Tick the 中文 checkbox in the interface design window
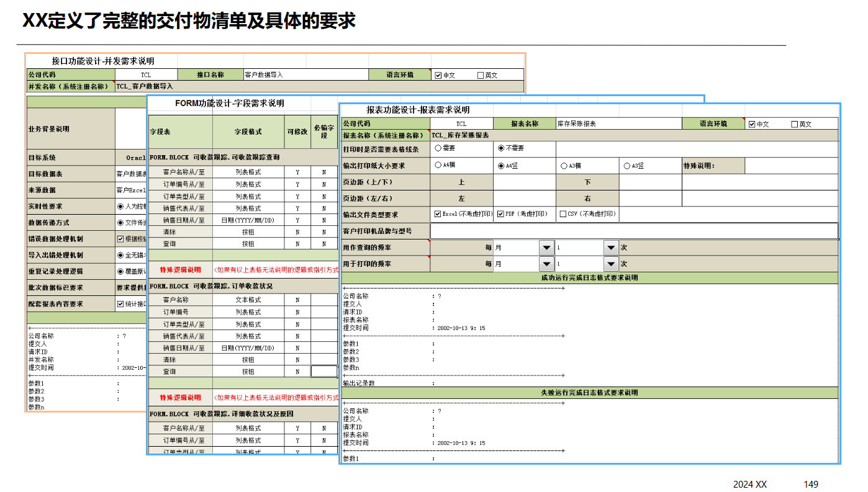The height and width of the screenshot is (492, 868). pos(438,75)
